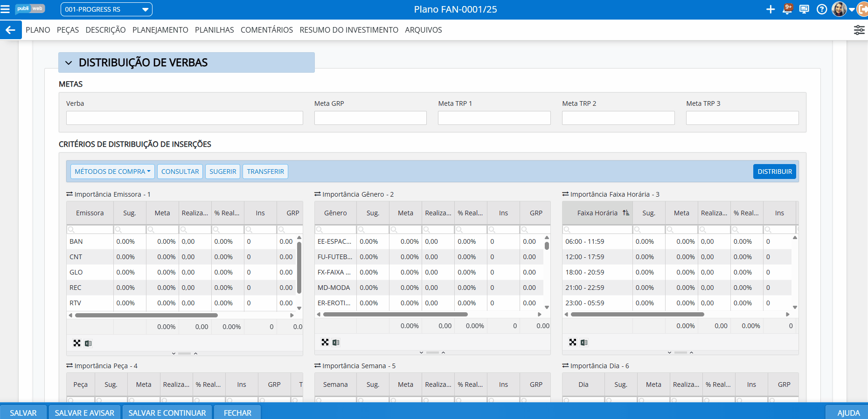
Task: Expand the MÉTODOS DE COMPRA dropdown
Action: click(112, 172)
